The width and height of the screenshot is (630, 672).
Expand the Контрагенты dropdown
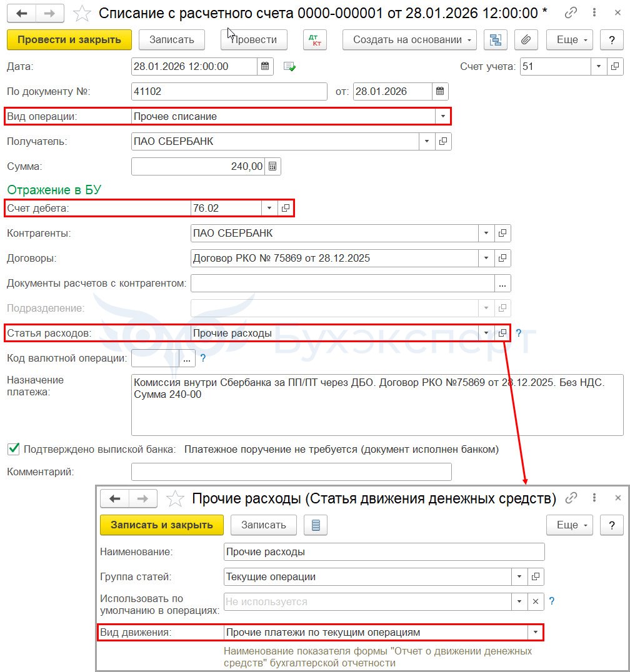[486, 233]
